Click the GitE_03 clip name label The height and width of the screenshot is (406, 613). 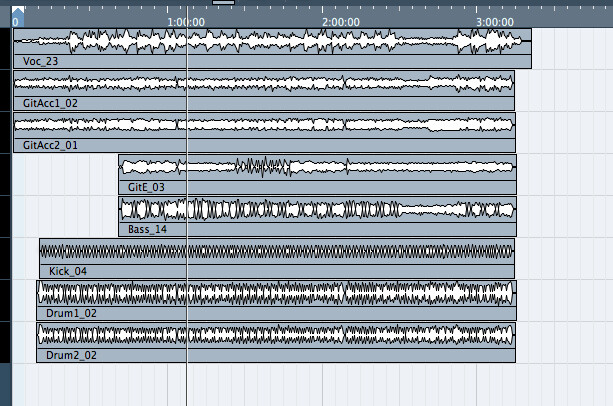tap(146, 187)
